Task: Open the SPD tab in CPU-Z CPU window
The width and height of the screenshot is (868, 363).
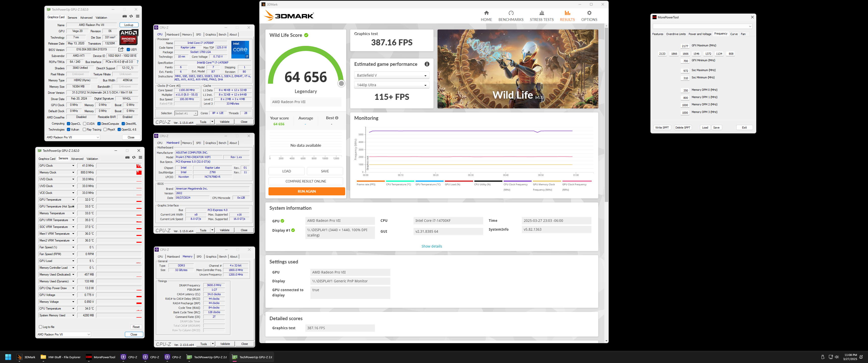Action: click(x=199, y=34)
